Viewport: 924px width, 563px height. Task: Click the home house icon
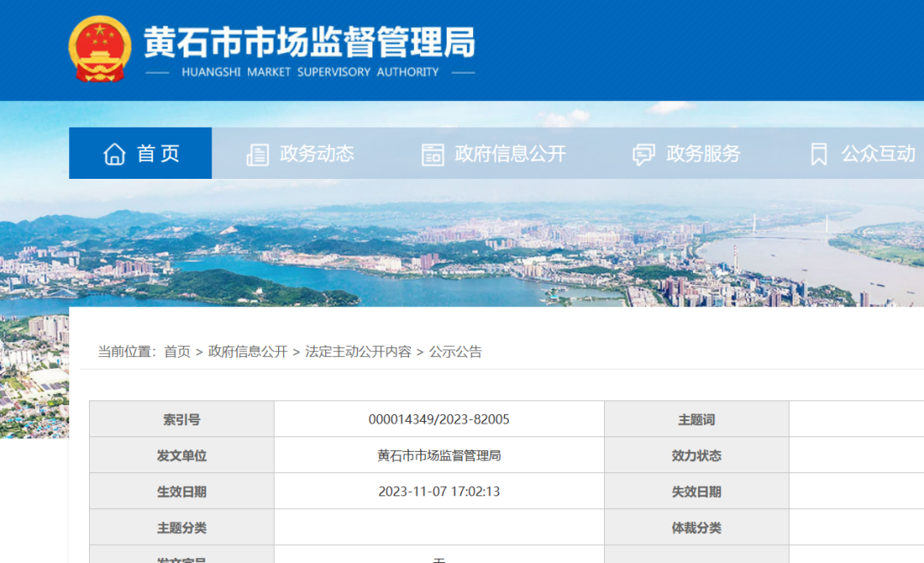point(115,154)
